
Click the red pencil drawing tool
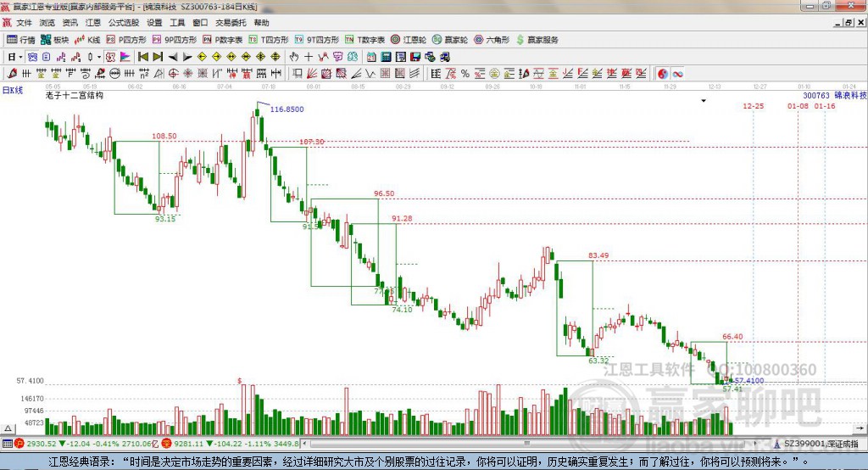(12, 74)
